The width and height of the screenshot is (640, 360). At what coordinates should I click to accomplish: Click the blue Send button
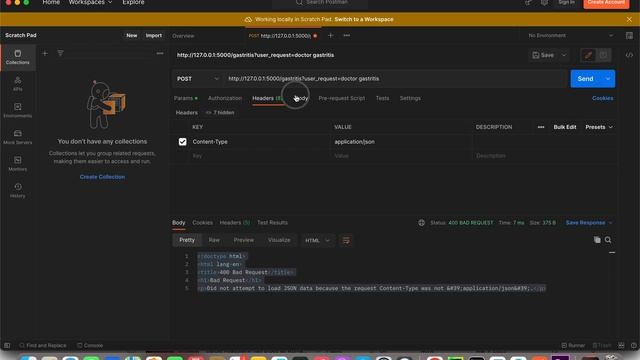point(585,79)
